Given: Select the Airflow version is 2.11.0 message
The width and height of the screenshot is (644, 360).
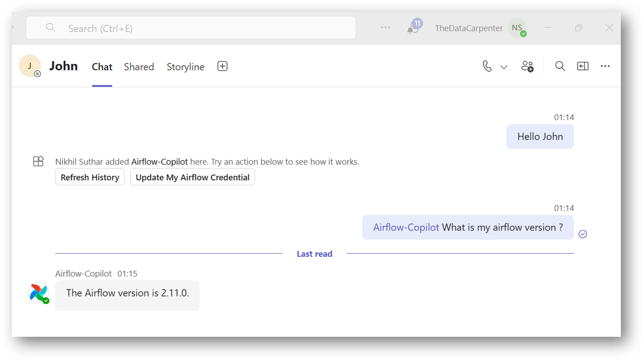Looking at the screenshot, I should point(127,296).
